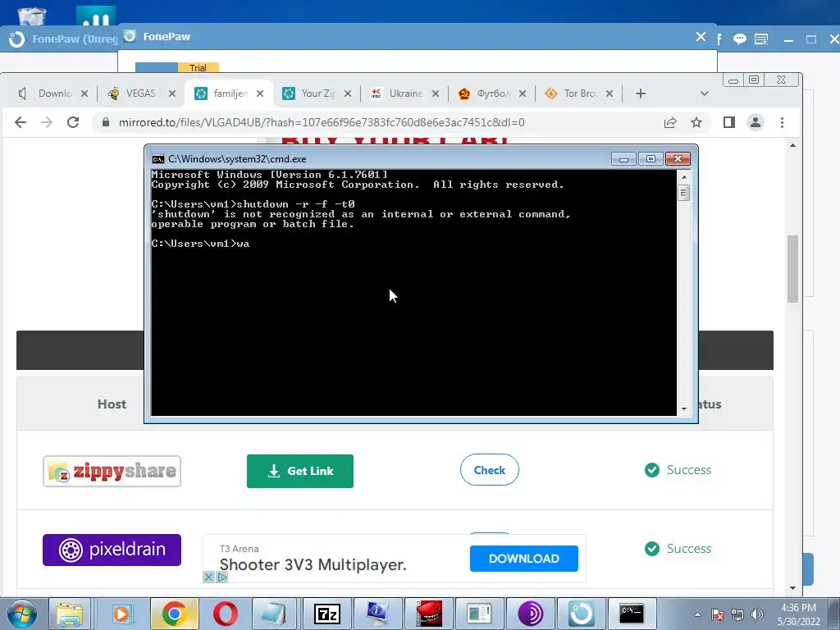This screenshot has height=630, width=840.
Task: Open Windows Explorer from the taskbar
Action: [x=71, y=614]
